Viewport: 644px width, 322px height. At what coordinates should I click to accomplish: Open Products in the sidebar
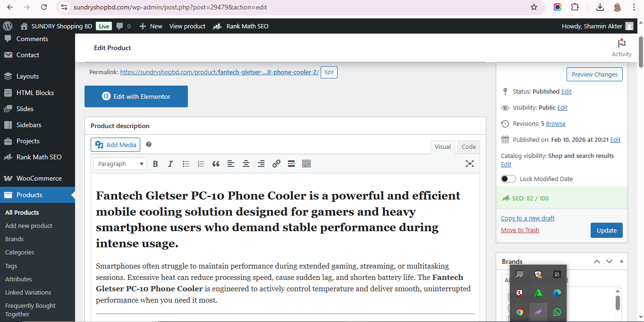pyautogui.click(x=37, y=195)
